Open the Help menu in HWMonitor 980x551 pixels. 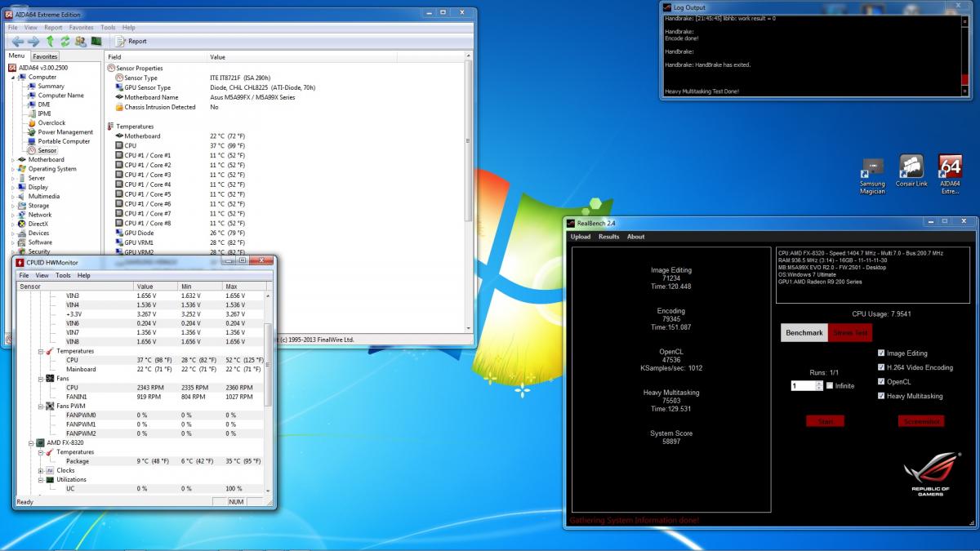pos(84,275)
